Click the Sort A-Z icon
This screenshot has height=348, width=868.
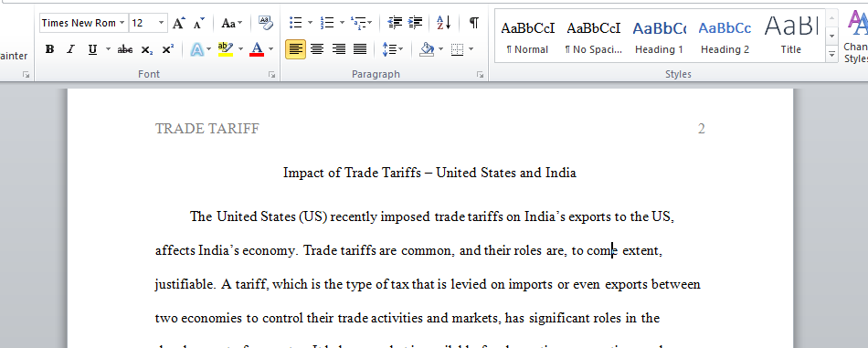[444, 23]
